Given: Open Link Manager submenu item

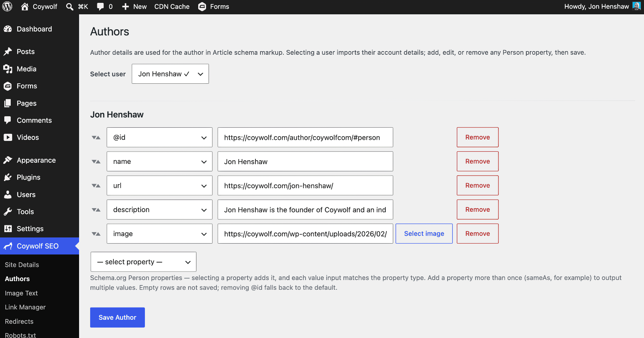Looking at the screenshot, I should (x=25, y=307).
